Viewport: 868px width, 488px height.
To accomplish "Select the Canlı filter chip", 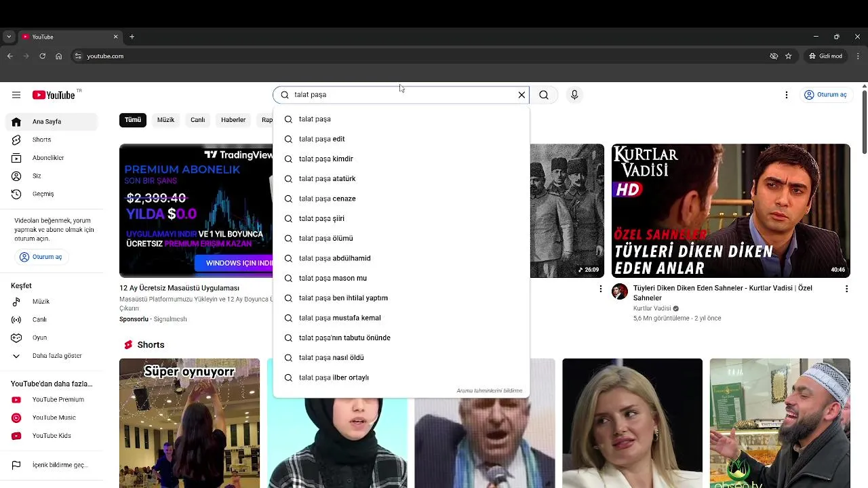I will 197,120.
